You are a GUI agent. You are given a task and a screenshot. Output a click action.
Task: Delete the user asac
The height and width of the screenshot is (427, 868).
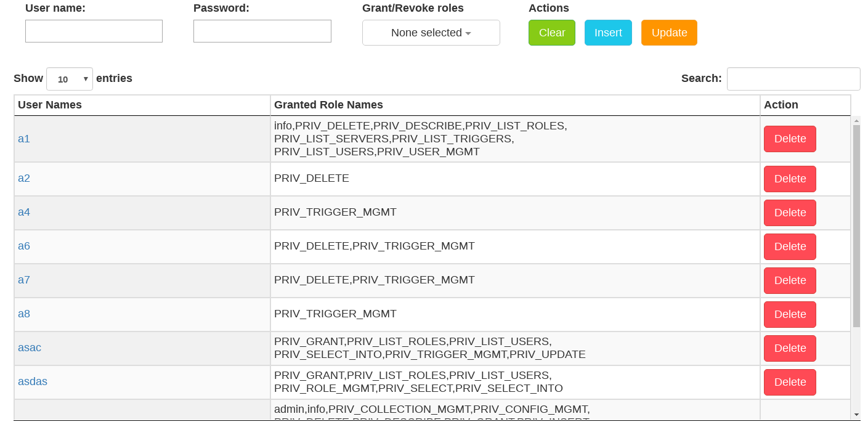[789, 348]
